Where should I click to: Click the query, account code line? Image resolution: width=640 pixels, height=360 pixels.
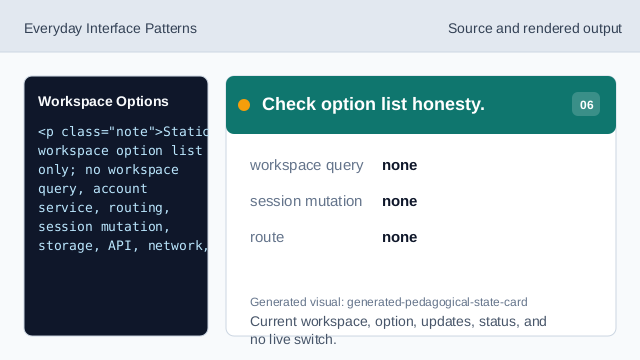pos(93,189)
